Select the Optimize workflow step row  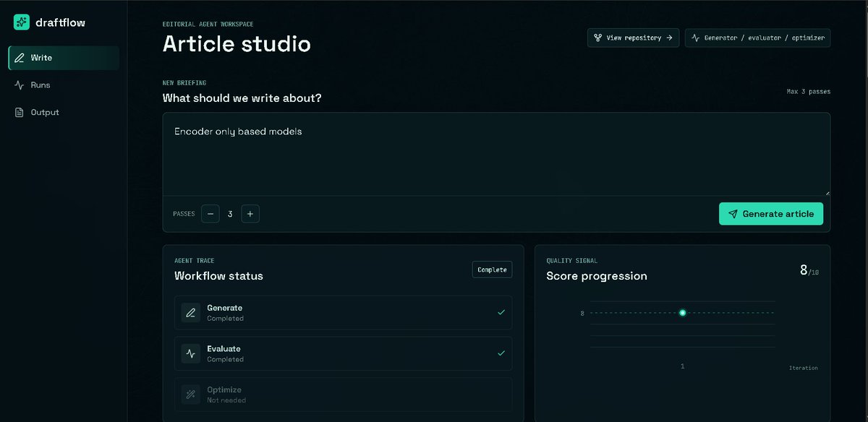pos(343,395)
